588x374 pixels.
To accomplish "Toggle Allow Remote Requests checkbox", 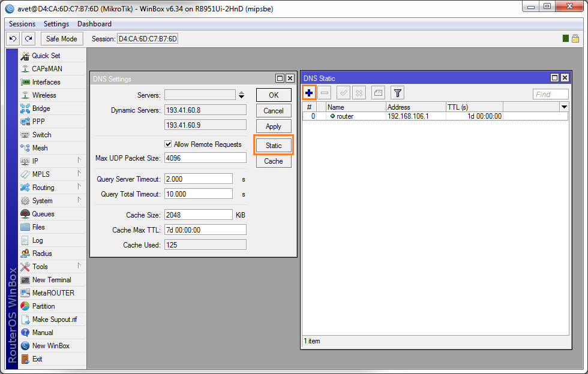I will (x=169, y=144).
